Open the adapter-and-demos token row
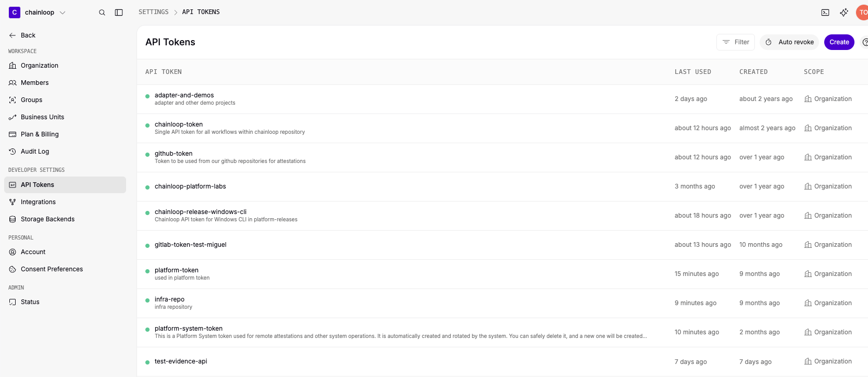This screenshot has height=377, width=868. click(x=502, y=99)
